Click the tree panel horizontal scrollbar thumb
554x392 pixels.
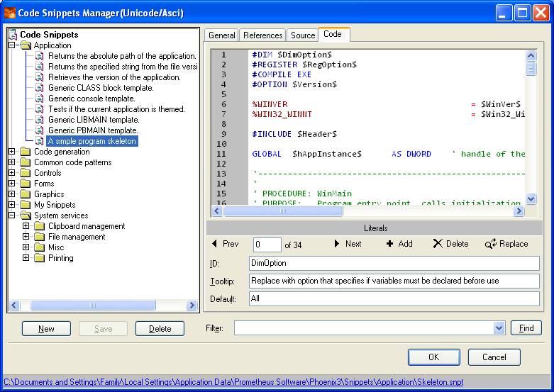pyautogui.click(x=92, y=305)
